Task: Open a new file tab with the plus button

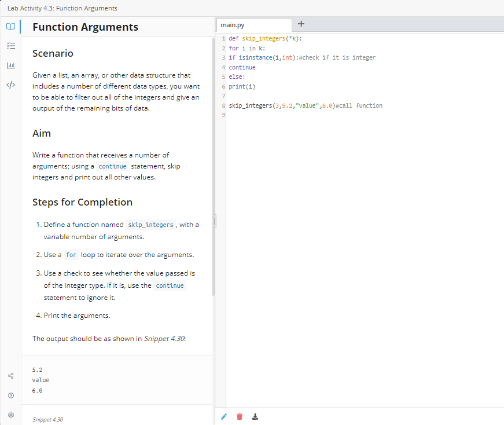Action: (x=300, y=24)
